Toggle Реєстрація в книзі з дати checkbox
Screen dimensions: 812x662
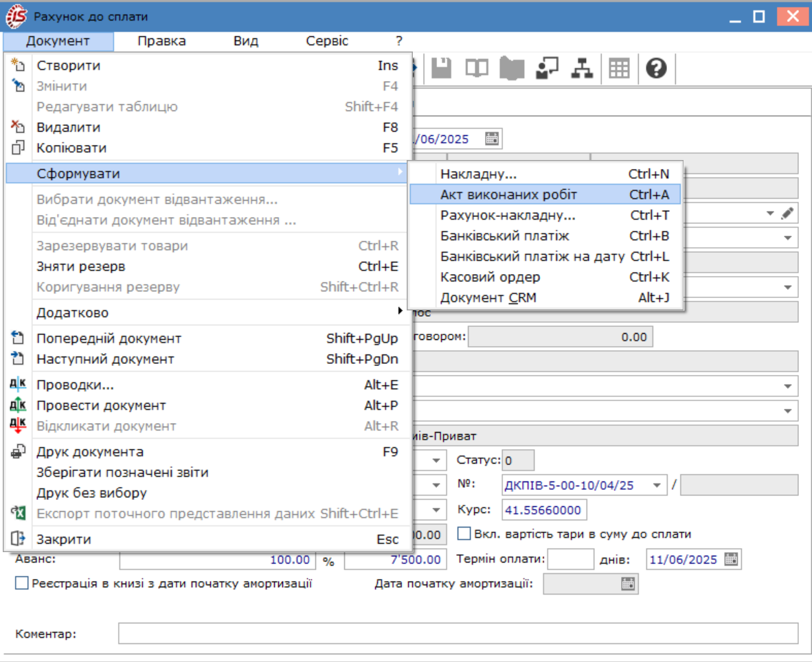click(22, 583)
